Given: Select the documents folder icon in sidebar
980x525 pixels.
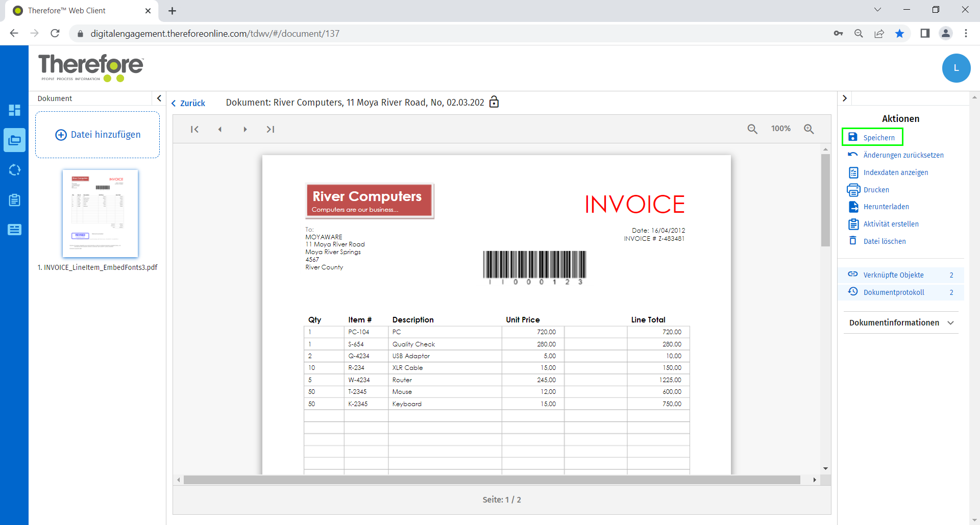Looking at the screenshot, I should click(x=14, y=140).
